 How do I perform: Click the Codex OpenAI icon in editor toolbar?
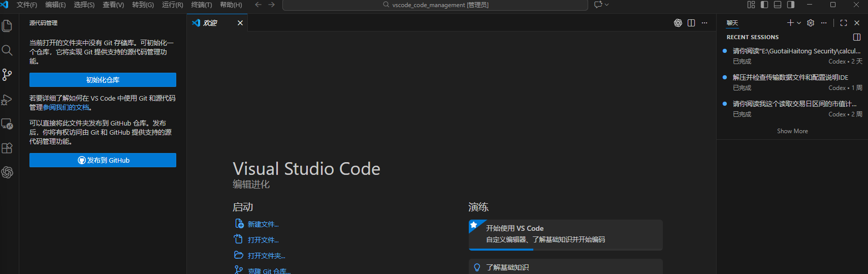tap(678, 23)
